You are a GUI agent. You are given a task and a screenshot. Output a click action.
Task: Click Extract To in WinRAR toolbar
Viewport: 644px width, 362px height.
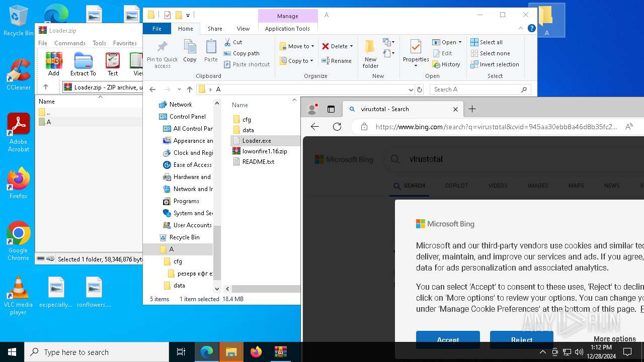(83, 64)
